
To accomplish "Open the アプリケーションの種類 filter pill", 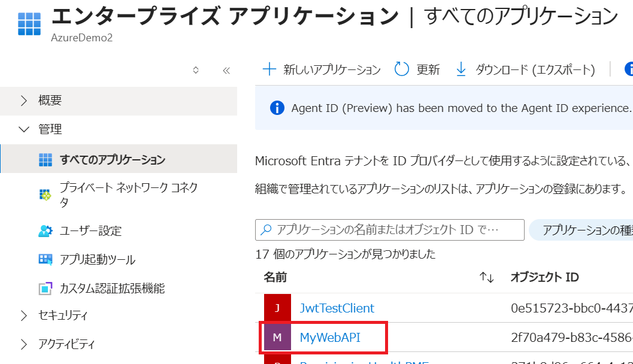I will 581,230.
